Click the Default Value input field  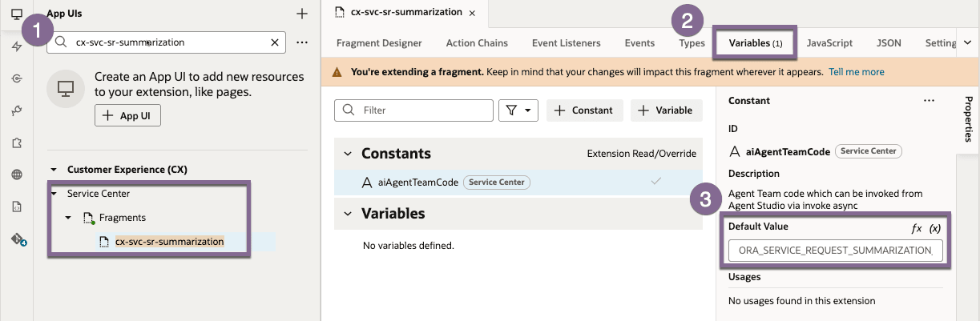coord(836,251)
